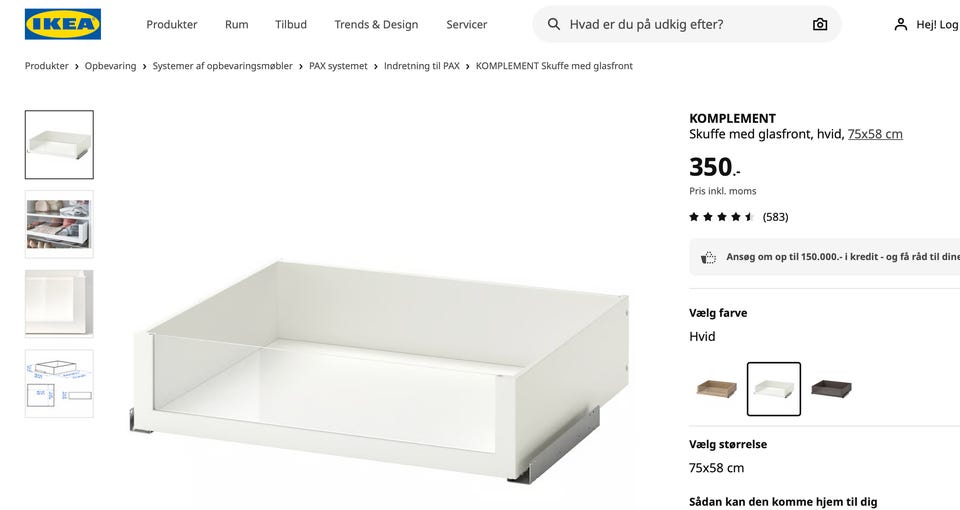Screen dimensions: 960x510
Task: Click the credit offer hand icon
Action: 708,257
